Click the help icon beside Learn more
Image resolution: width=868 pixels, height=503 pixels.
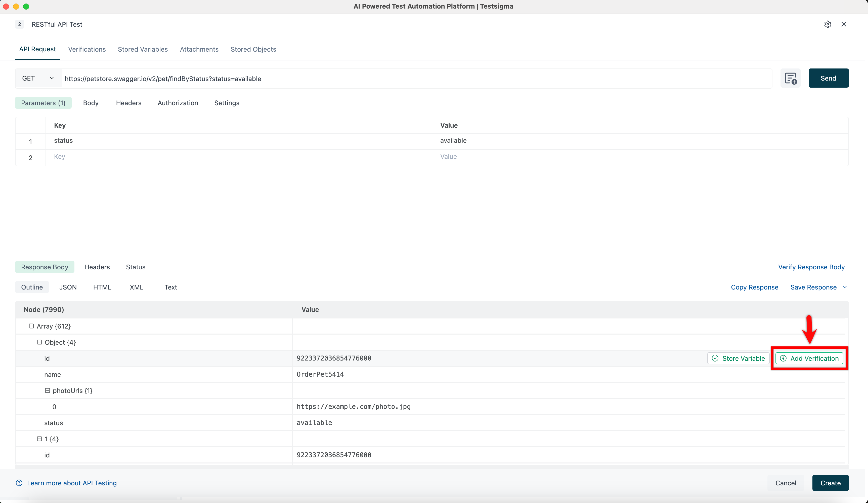click(19, 483)
